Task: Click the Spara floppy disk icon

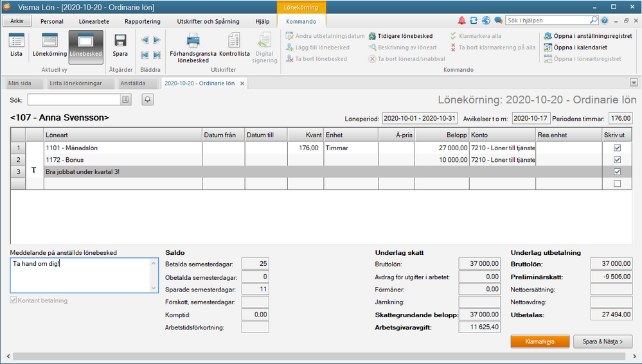Action: (120, 45)
